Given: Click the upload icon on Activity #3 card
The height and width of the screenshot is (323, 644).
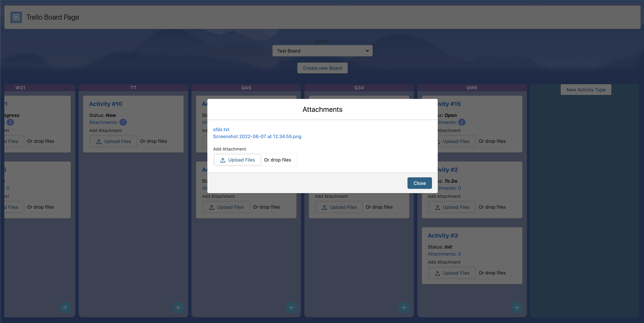Looking at the screenshot, I should point(438,272).
